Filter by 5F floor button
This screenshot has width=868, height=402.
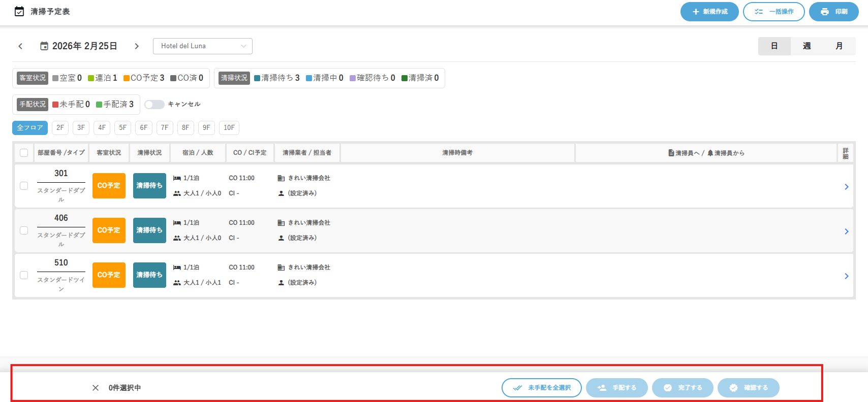[x=122, y=128]
